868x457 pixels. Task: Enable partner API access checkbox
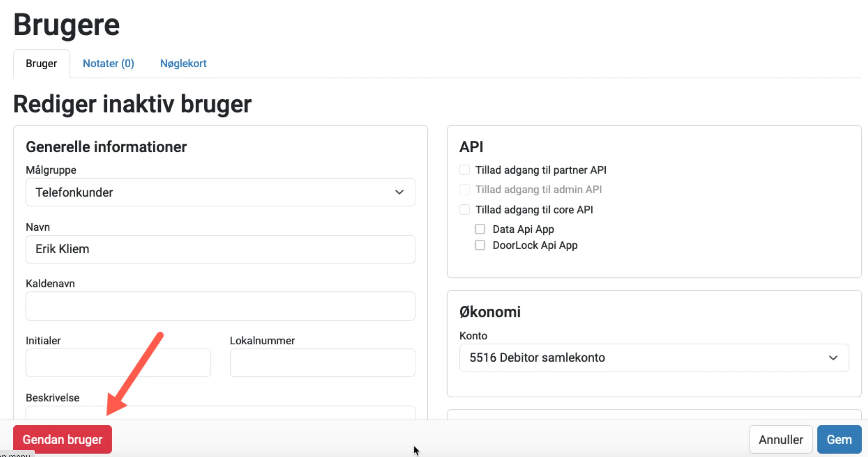[x=465, y=170]
